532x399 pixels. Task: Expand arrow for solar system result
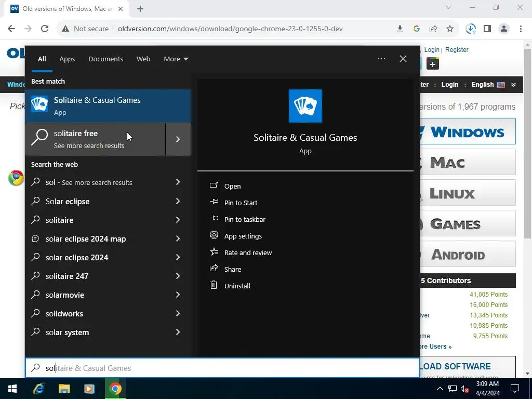[178, 332]
